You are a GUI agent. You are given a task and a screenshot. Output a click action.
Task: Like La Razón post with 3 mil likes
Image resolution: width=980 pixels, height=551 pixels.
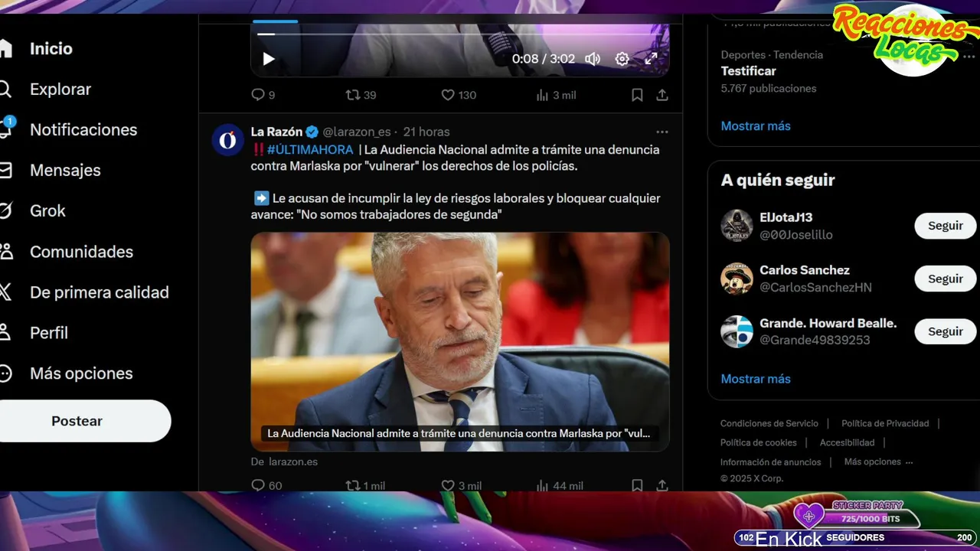tap(462, 485)
